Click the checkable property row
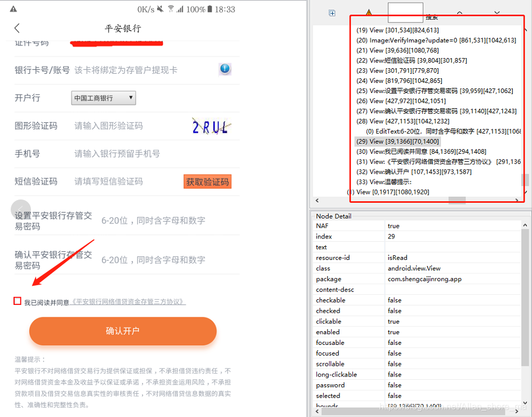This screenshot has width=532, height=417. (417, 300)
